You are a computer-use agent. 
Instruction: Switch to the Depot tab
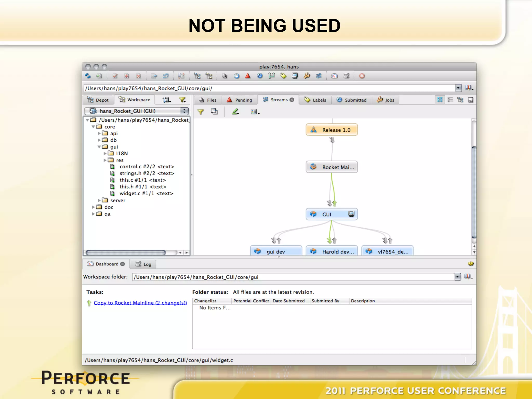(98, 100)
